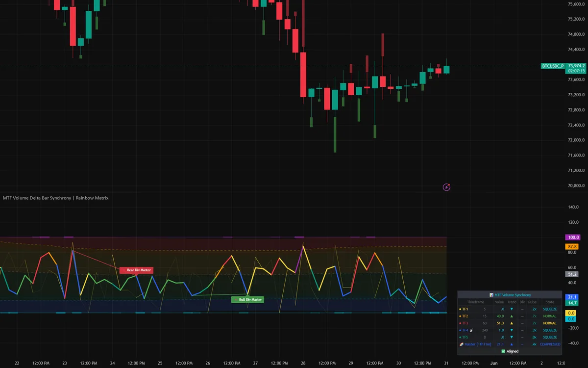
Task: Click the green 14.7 scale label
Action: pyautogui.click(x=572, y=303)
